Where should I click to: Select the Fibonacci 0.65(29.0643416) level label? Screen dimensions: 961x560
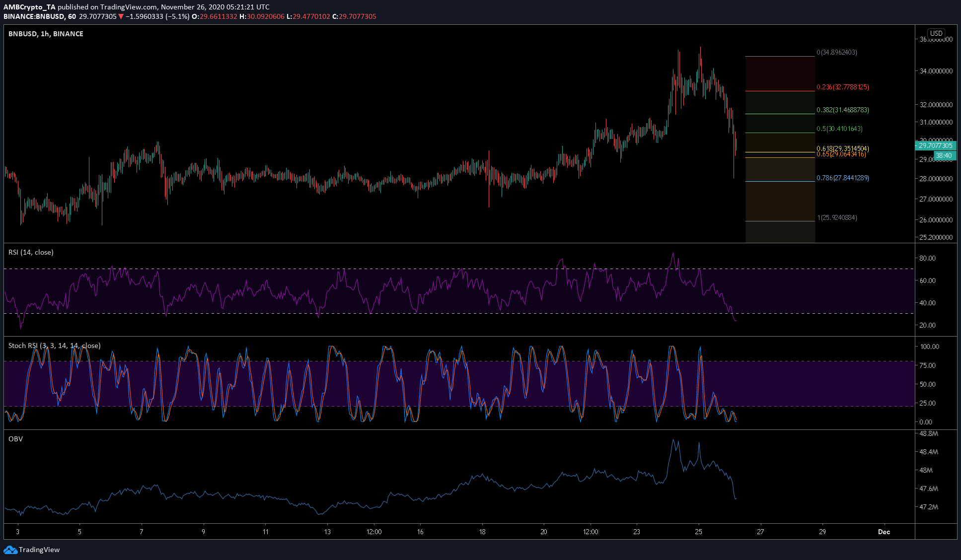(x=841, y=154)
